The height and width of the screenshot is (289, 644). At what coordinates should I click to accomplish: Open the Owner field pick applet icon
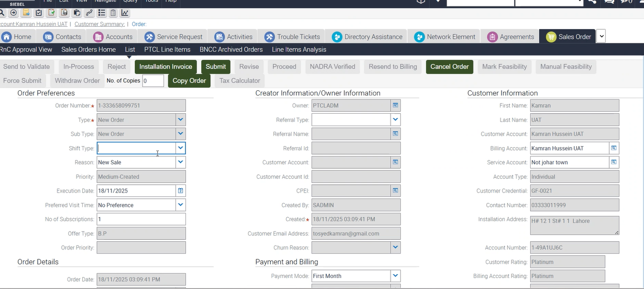point(395,106)
